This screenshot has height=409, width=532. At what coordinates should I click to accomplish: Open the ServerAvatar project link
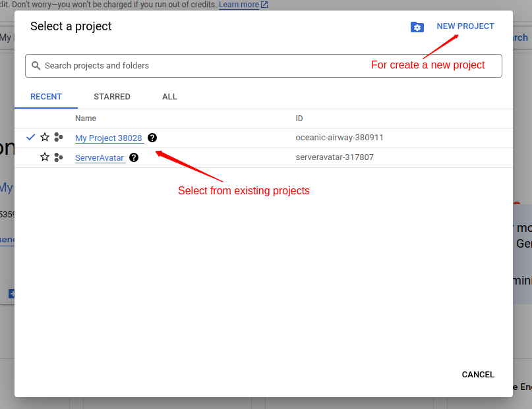pos(100,157)
